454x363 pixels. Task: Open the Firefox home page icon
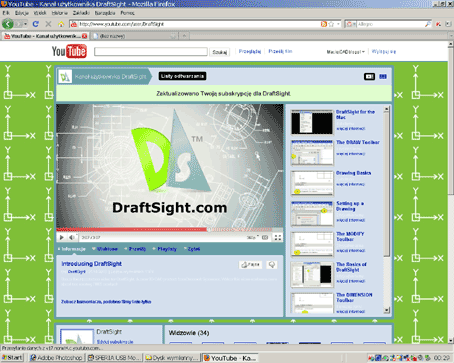coord(61,24)
